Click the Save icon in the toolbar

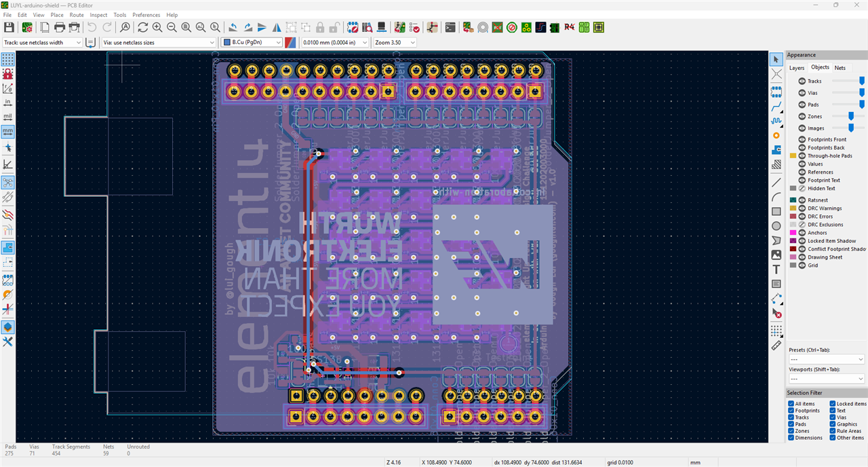coord(9,27)
